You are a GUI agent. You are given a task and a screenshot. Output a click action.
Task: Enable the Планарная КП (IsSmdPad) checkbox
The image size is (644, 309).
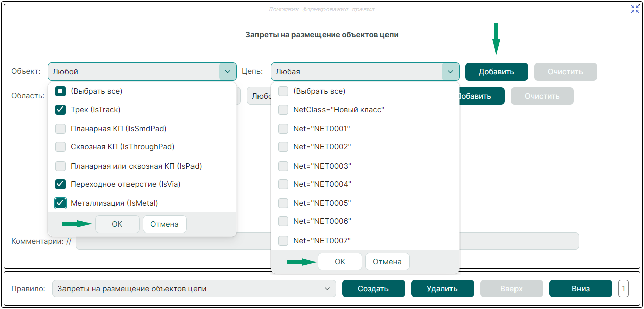click(x=60, y=128)
